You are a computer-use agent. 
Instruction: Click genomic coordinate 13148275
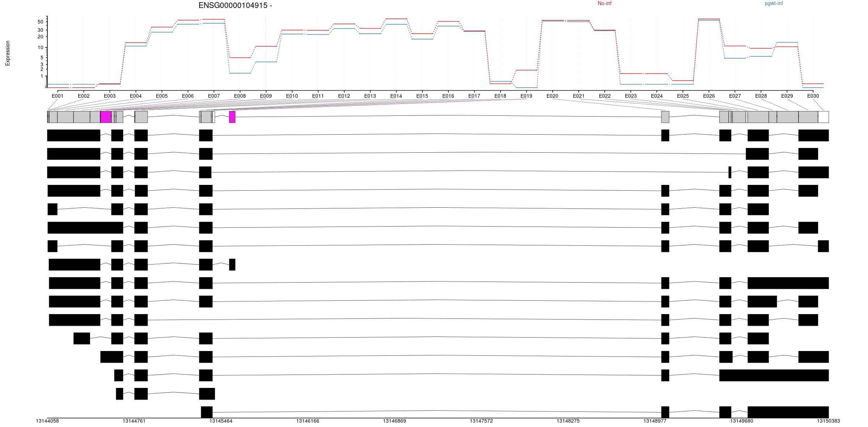568,421
